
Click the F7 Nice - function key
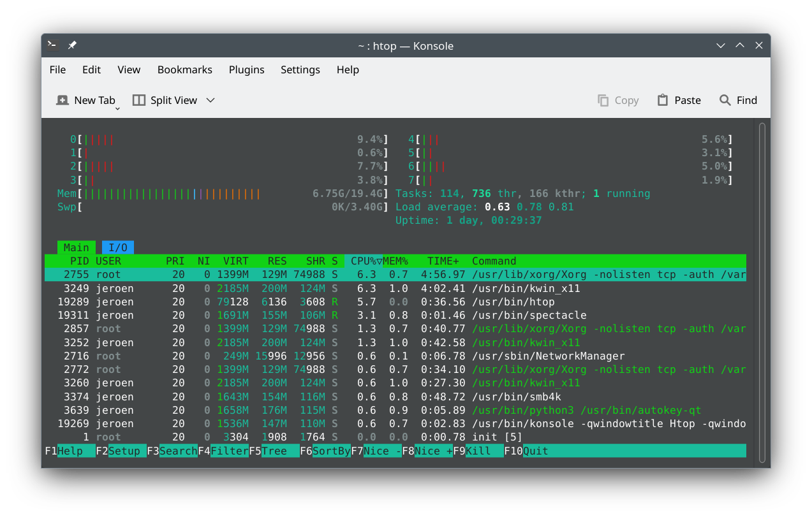pyautogui.click(x=376, y=451)
